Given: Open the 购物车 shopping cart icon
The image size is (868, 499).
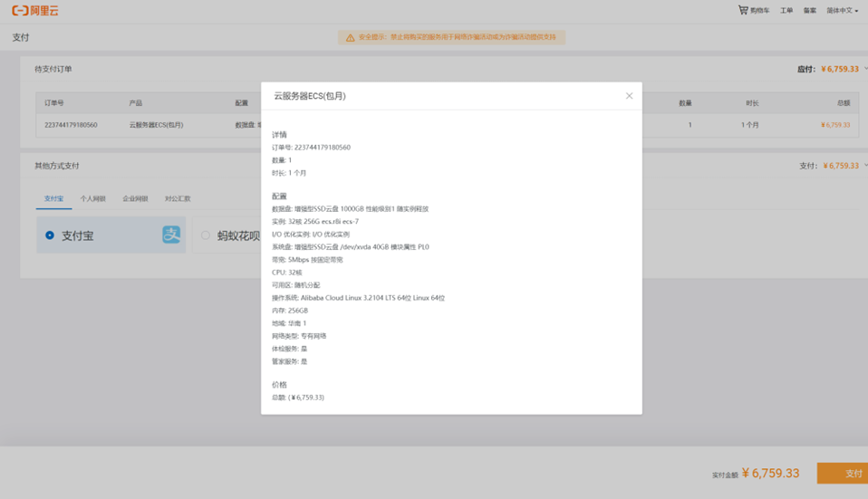Looking at the screenshot, I should 743,10.
